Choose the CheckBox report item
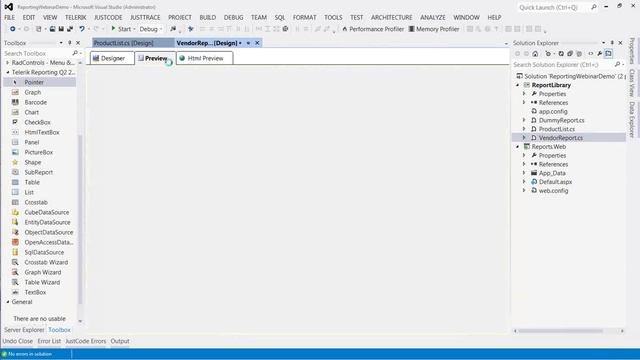 click(37, 122)
